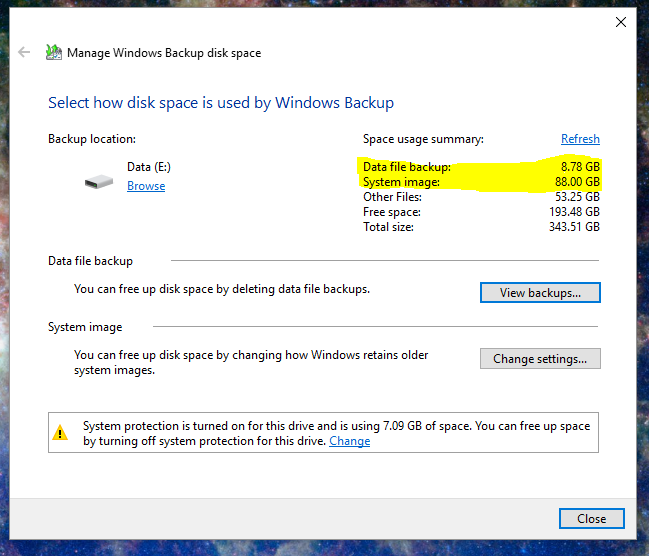Click the older system images description text
The height and width of the screenshot is (556, 649).
[251, 362]
